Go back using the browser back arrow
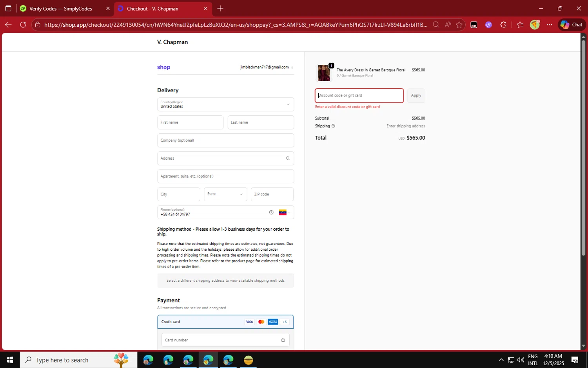Viewport: 588px width, 368px height. pos(8,25)
